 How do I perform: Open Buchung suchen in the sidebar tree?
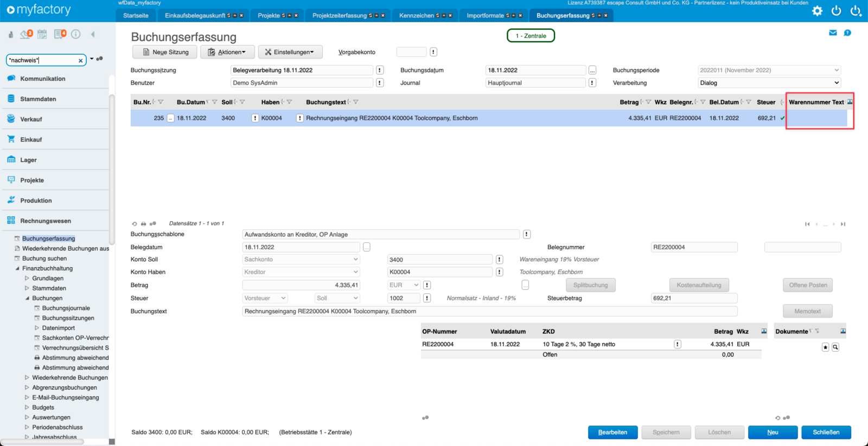[x=44, y=258]
